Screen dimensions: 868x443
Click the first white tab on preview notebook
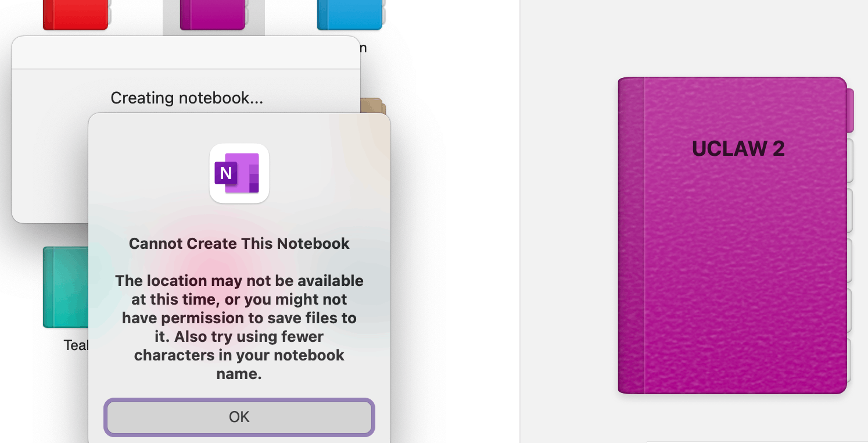pos(850,160)
